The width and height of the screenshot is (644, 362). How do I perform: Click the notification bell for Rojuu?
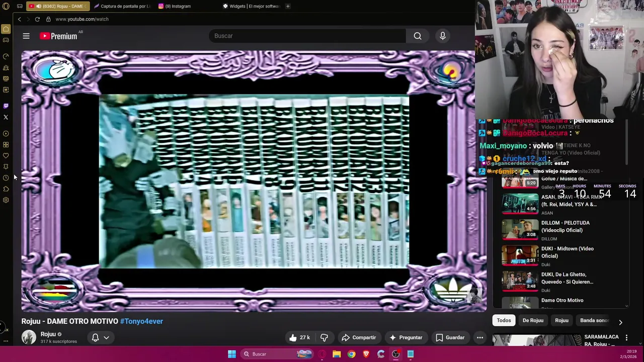pyautogui.click(x=95, y=337)
